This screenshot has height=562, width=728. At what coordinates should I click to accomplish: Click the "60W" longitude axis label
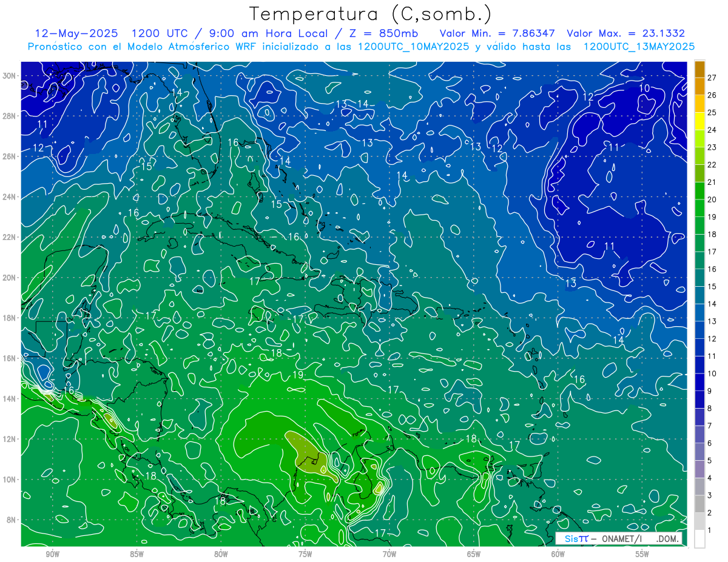pyautogui.click(x=558, y=554)
